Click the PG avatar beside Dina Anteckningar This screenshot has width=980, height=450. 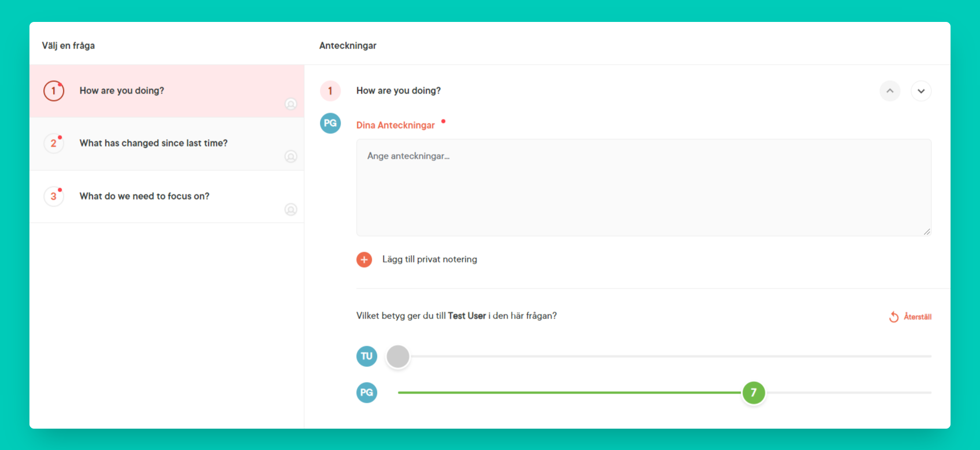coord(330,123)
